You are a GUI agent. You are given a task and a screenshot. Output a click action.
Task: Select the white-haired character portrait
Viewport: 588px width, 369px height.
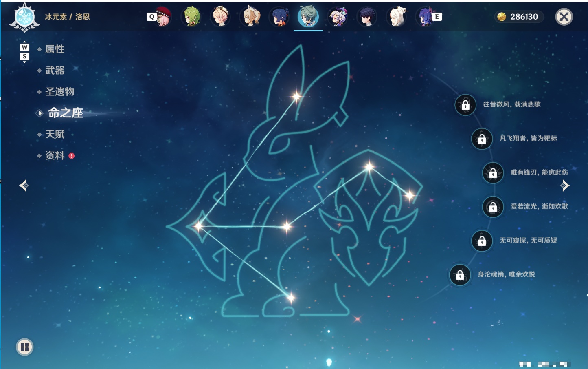397,17
